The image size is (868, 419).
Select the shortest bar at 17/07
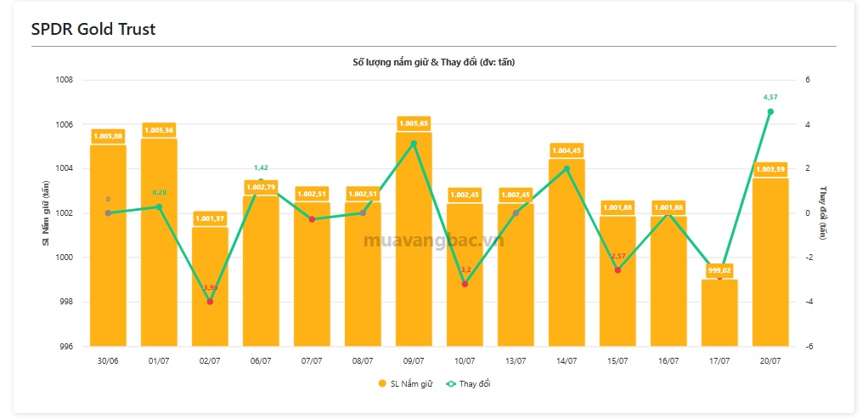719,313
